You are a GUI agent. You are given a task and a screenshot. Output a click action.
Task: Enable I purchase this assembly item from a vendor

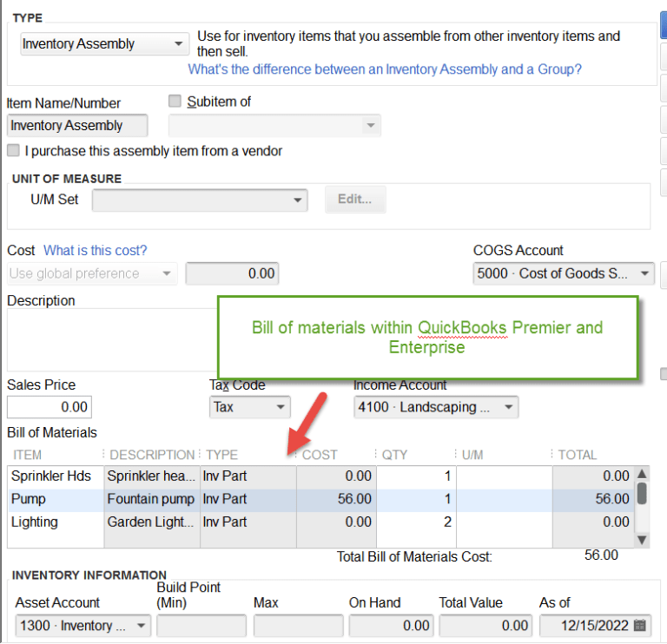pos(13,150)
